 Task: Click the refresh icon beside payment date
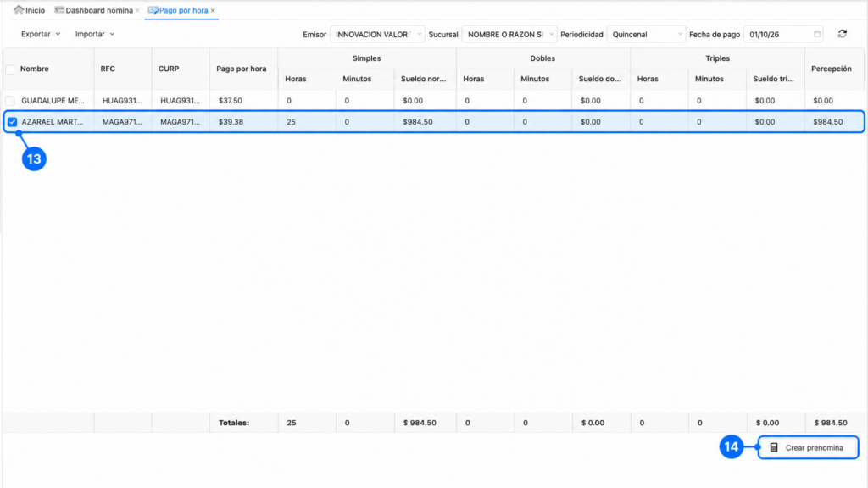click(842, 34)
